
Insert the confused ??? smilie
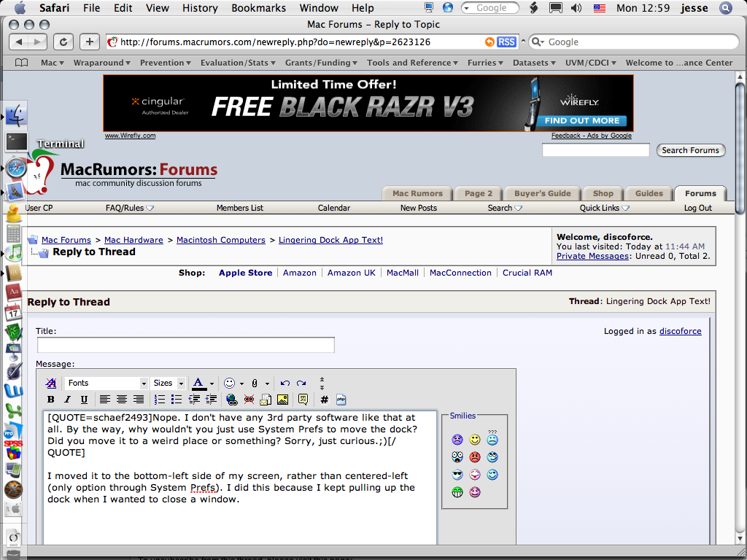tap(492, 438)
